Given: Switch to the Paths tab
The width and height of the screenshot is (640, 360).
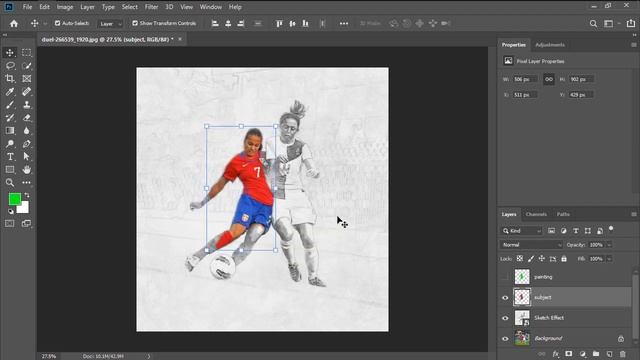Looking at the screenshot, I should (563, 214).
